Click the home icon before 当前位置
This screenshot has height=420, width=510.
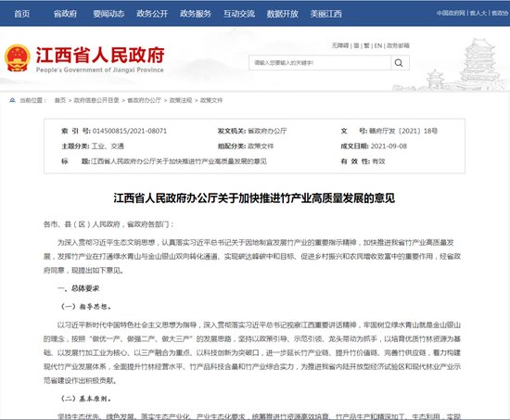tap(12, 100)
